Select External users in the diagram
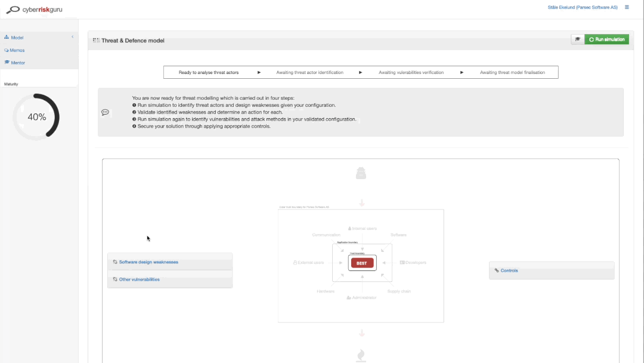The width and height of the screenshot is (644, 363). [308, 263]
